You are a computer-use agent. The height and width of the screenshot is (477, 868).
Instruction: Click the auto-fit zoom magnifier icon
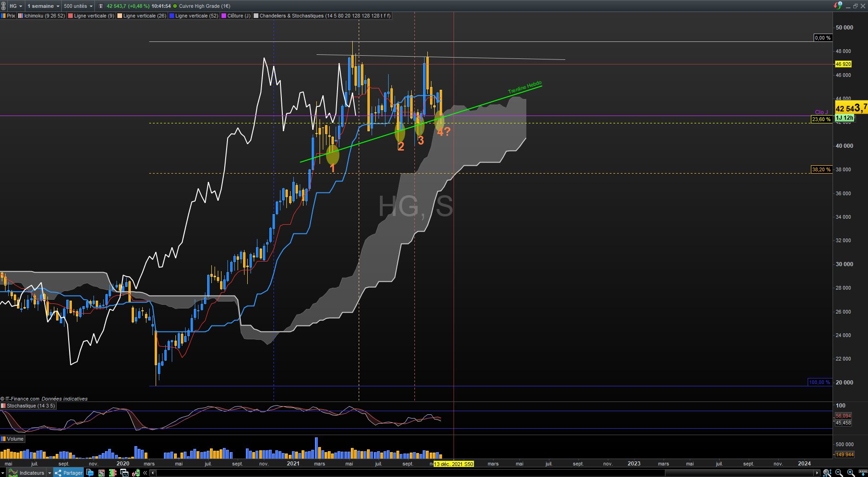[827, 473]
